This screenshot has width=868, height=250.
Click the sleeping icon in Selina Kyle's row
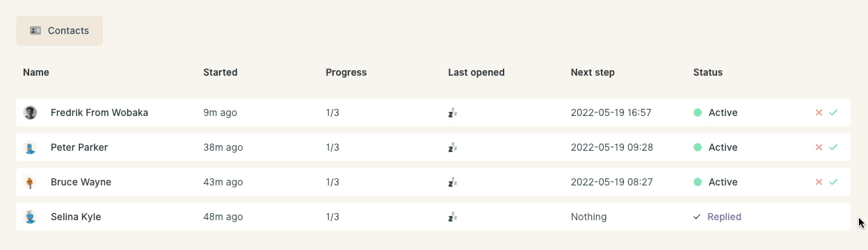453,217
